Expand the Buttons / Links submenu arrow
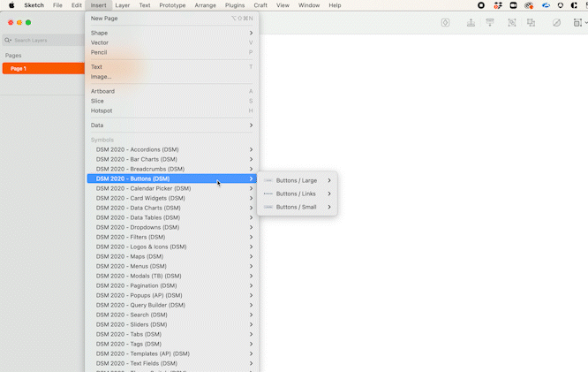The height and width of the screenshot is (372, 588). 329,194
